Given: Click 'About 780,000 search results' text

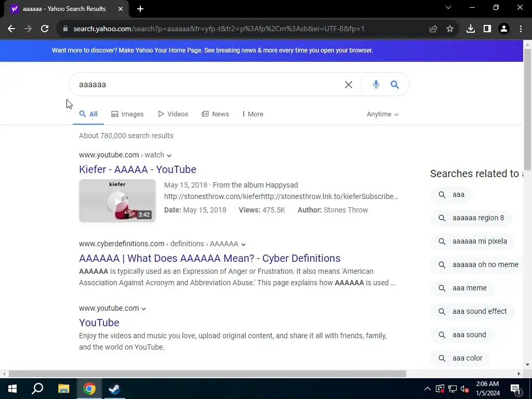Looking at the screenshot, I should (126, 136).
